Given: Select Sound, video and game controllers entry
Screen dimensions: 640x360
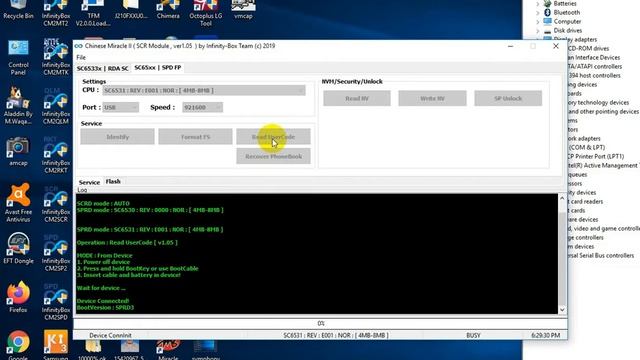Looking at the screenshot, I should click(604, 229).
